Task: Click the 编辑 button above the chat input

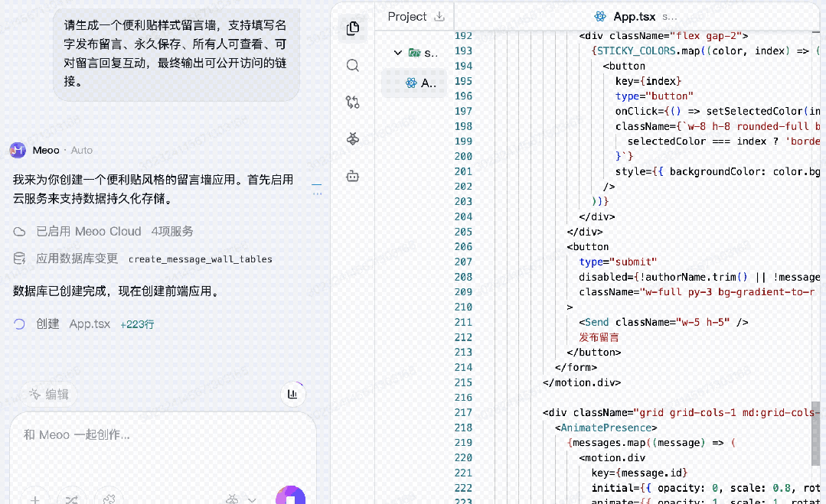Action: (x=51, y=394)
